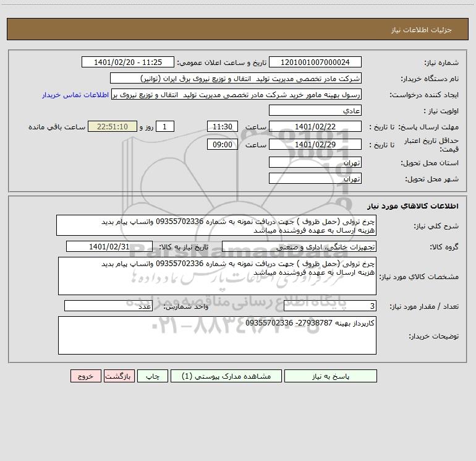Click the استان محل تحویل label
This screenshot has height=461, width=476.
coord(430,163)
